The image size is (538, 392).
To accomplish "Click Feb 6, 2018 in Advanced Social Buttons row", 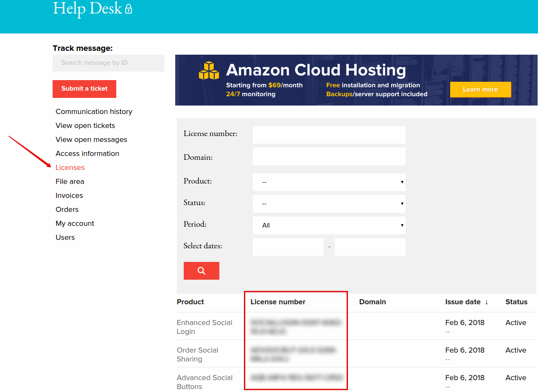I will 465,378.
